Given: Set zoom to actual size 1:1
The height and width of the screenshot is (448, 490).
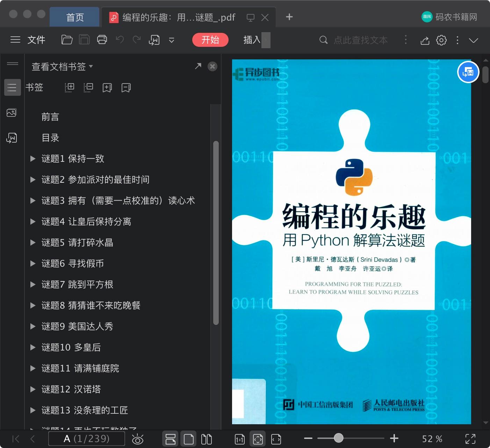Looking at the screenshot, I should pyautogui.click(x=240, y=439).
